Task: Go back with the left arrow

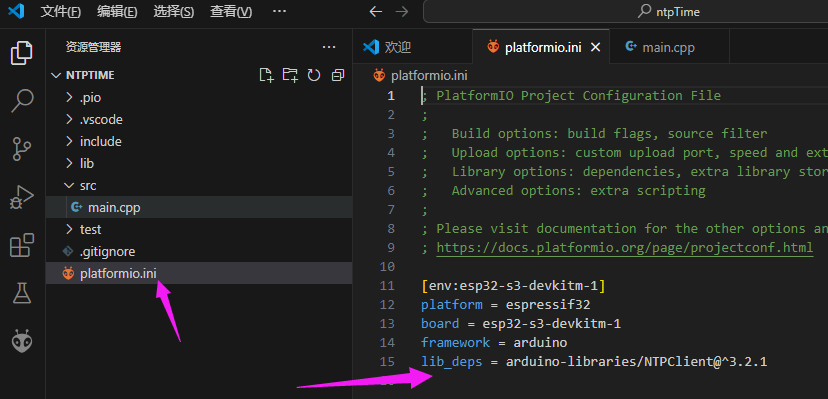Action: coord(375,12)
